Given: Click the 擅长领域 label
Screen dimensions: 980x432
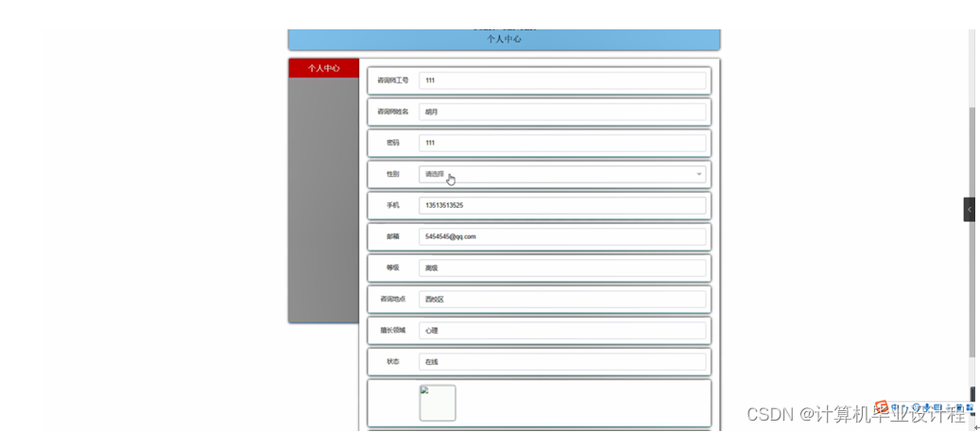Looking at the screenshot, I should pyautogui.click(x=392, y=331).
